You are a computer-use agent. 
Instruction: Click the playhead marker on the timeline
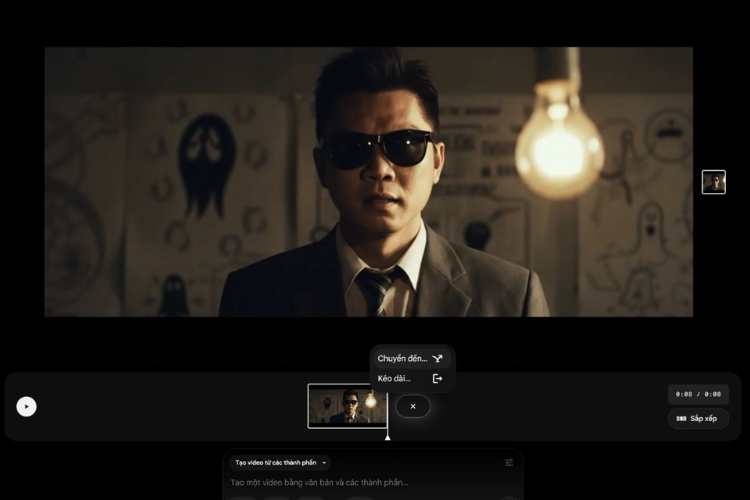[x=387, y=436]
